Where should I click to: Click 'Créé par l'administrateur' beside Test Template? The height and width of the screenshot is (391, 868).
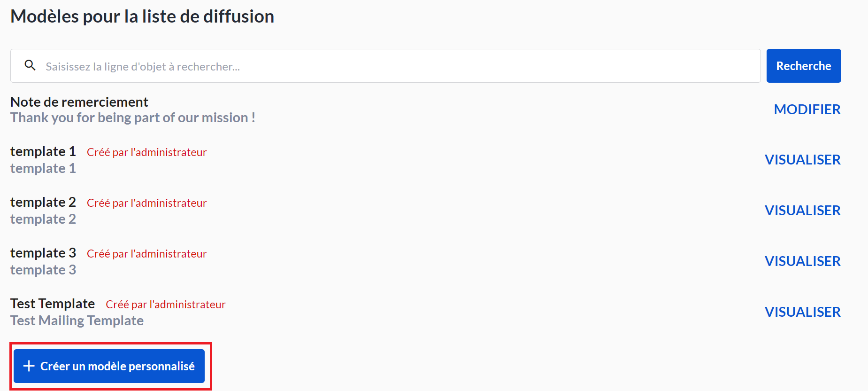pyautogui.click(x=165, y=305)
